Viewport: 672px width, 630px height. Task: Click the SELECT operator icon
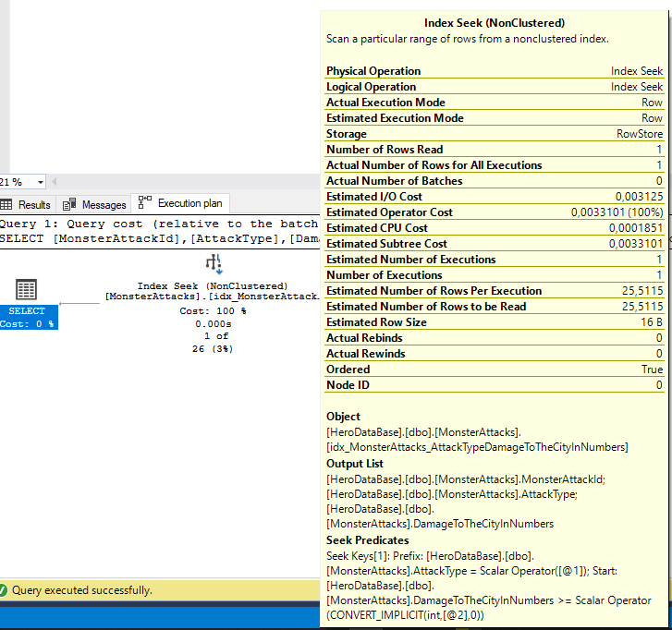26,289
